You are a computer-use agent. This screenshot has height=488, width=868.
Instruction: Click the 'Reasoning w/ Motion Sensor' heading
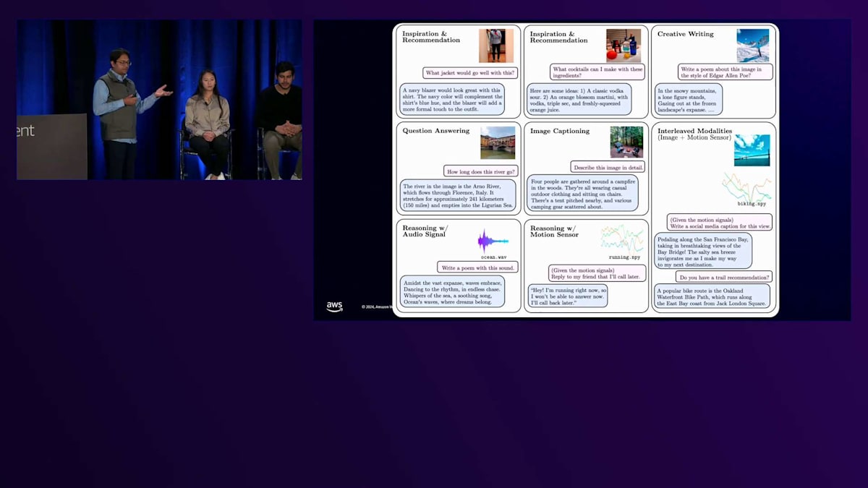(554, 231)
